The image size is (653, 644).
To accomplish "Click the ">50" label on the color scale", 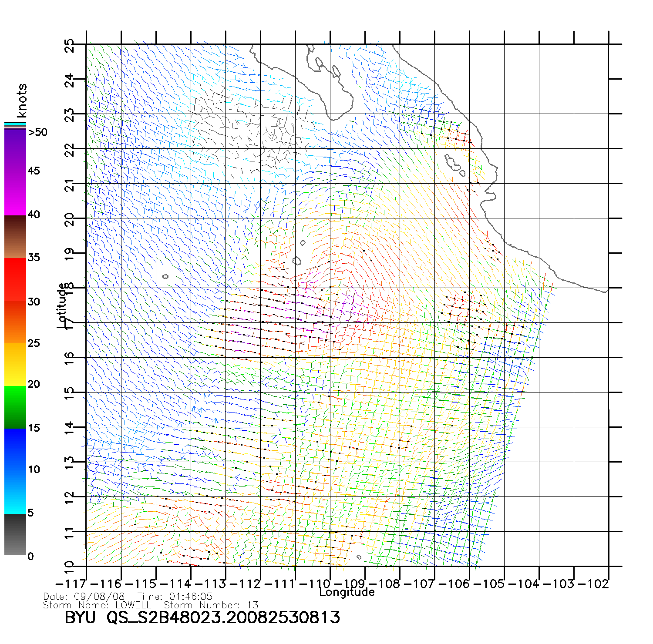I will (38, 132).
